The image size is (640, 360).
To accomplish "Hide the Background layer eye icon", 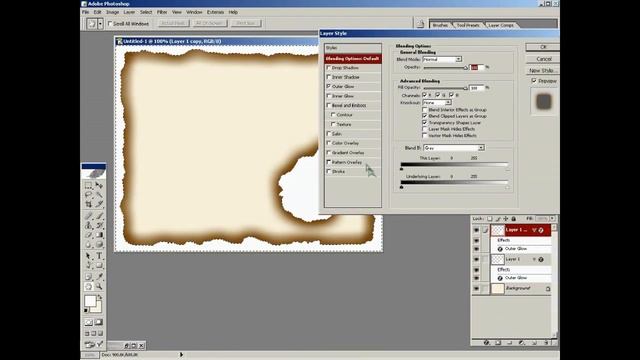I will 476,289.
